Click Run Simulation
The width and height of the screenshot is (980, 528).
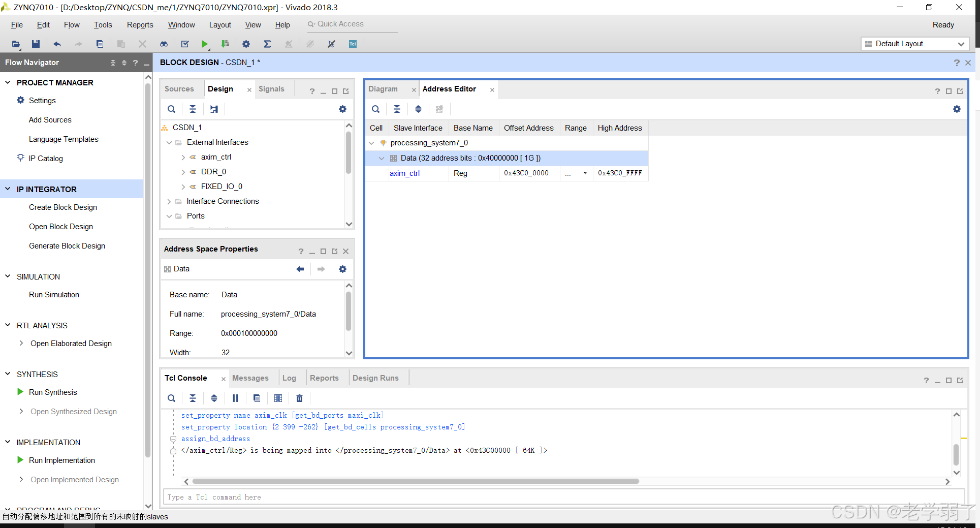[54, 295]
